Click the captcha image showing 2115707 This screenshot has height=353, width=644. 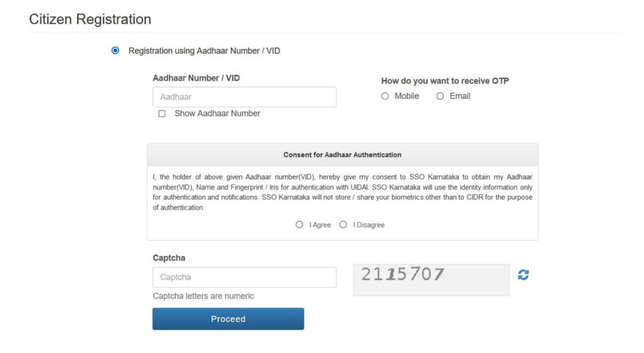(x=431, y=279)
